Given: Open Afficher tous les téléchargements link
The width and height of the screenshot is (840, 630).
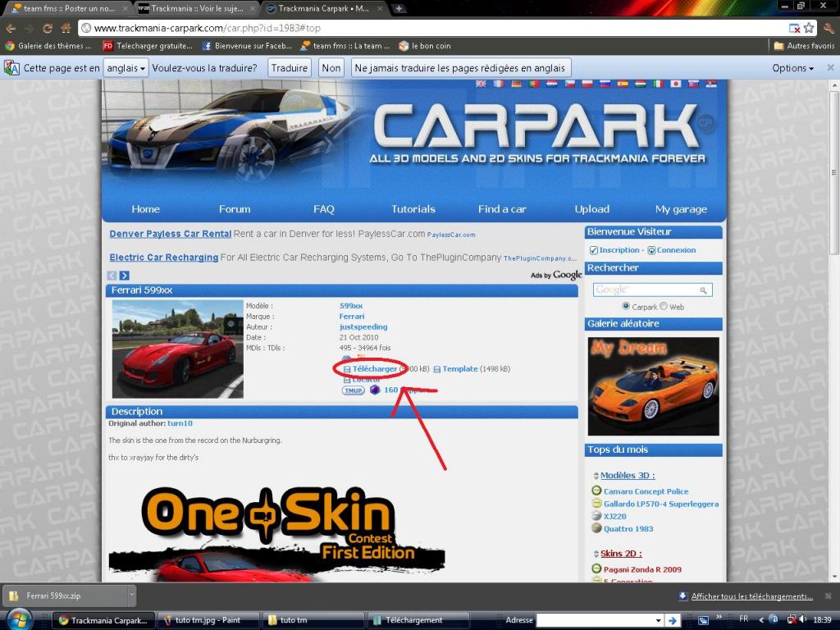Looking at the screenshot, I should tap(751, 596).
